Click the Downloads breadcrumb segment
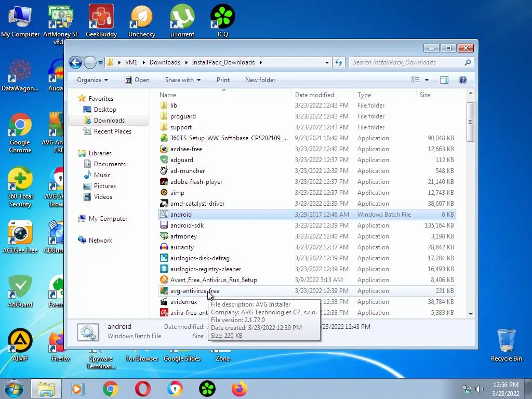Screen dimensions: 532x399 click(165, 62)
